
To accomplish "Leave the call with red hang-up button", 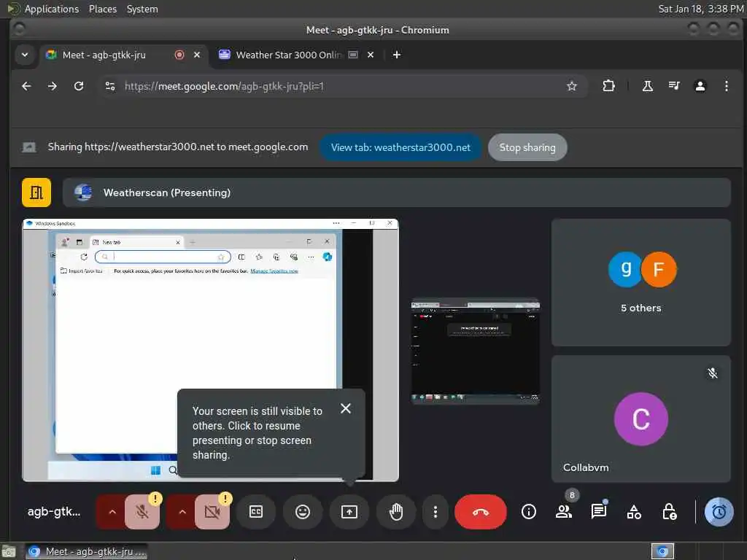I will point(480,512).
